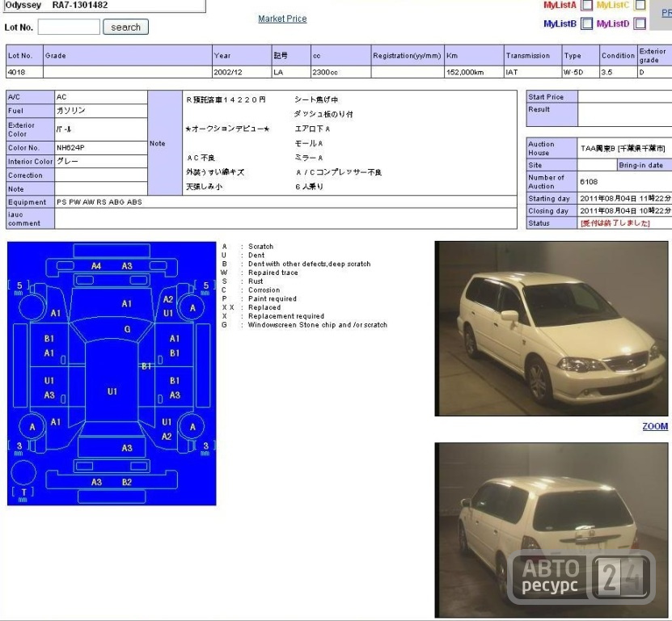Select the 2300cc engine cell
672x621 pixels.
click(340, 72)
